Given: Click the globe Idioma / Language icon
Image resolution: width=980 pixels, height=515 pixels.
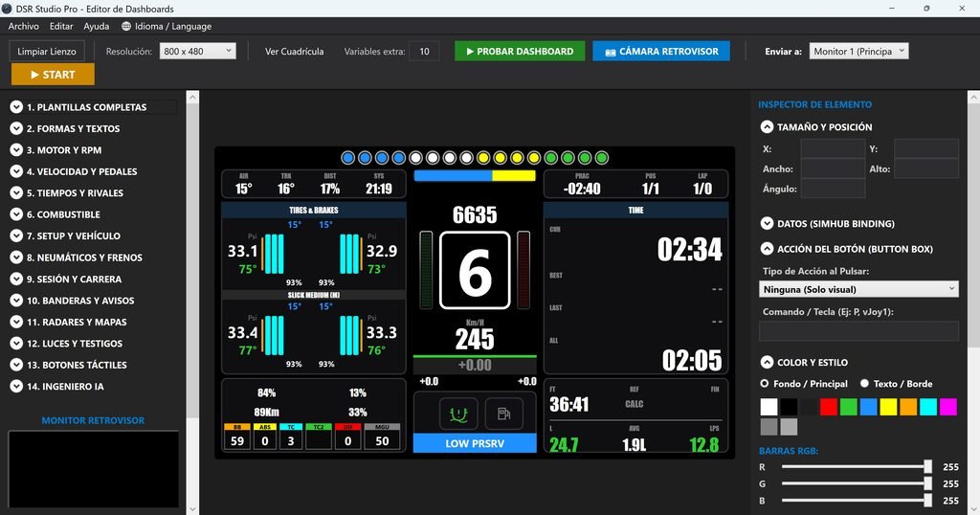Looking at the screenshot, I should click(126, 26).
